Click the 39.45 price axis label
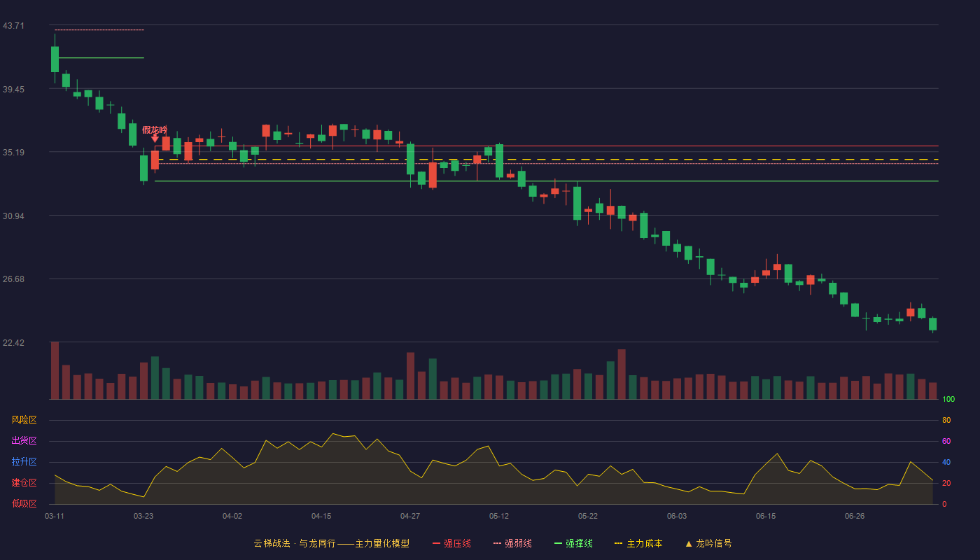980x560 pixels. coord(13,90)
